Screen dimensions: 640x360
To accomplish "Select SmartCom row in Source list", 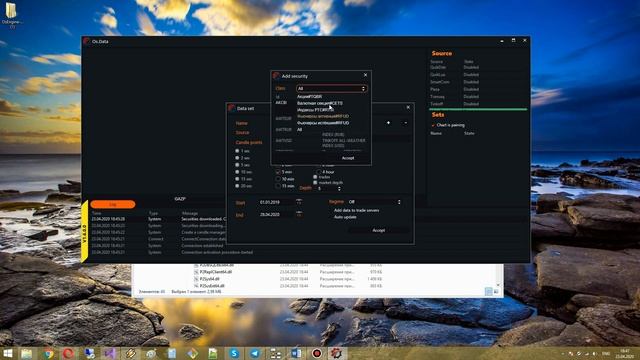I will (x=477, y=82).
